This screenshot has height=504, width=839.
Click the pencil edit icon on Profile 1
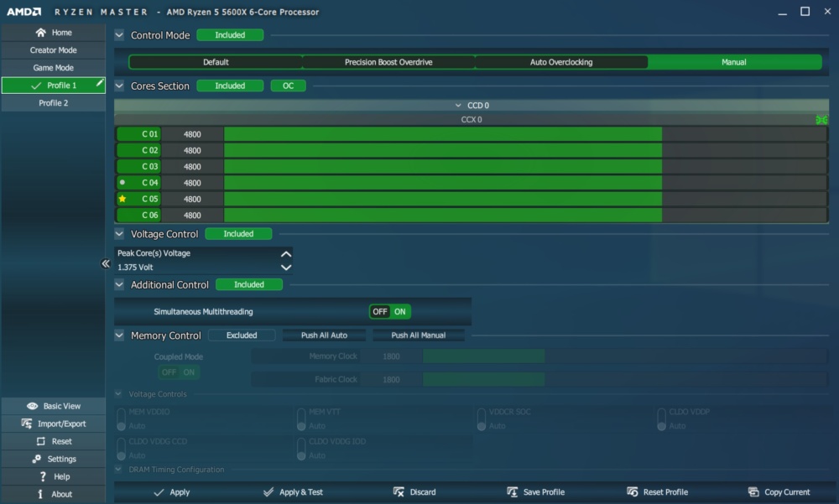100,82
